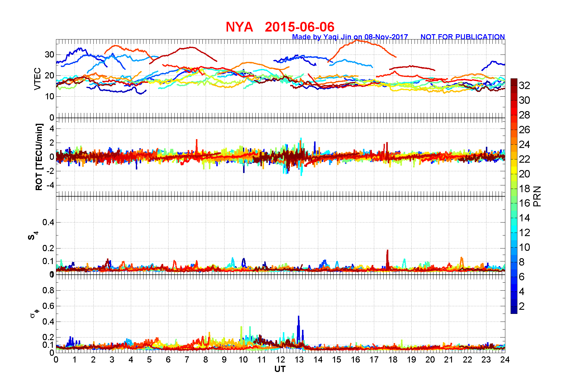
Task: Click the UT axis tick 19
Action: click(411, 360)
